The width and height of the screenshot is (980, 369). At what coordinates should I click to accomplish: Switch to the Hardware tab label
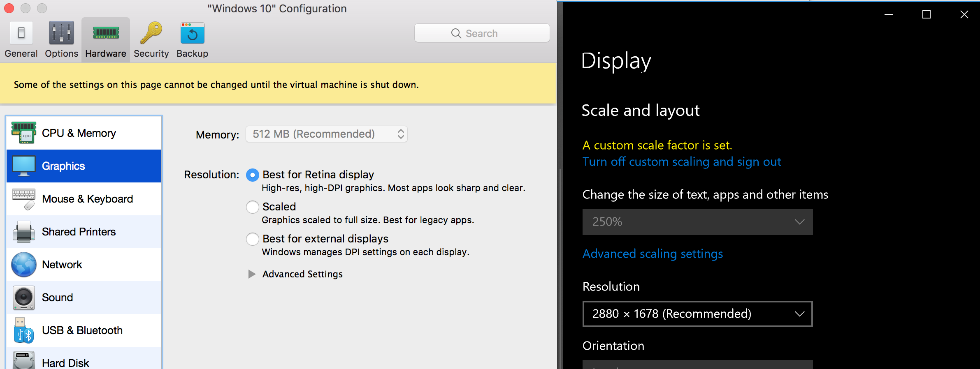(106, 53)
